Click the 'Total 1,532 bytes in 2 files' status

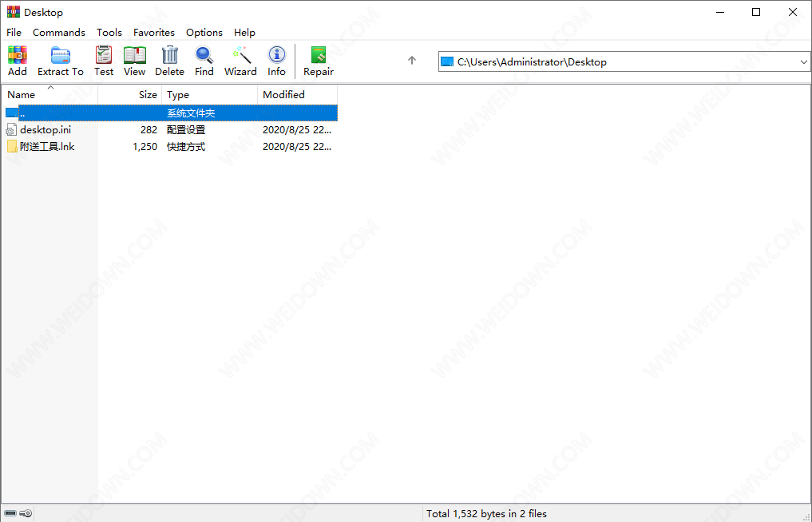486,514
